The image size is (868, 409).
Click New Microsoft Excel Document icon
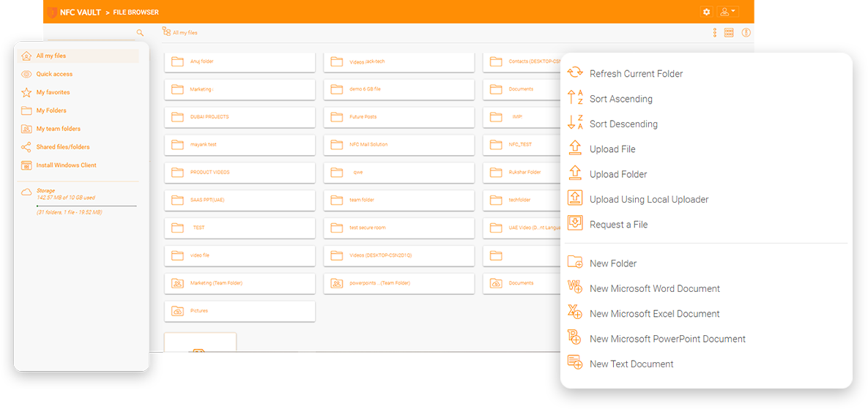click(x=576, y=313)
